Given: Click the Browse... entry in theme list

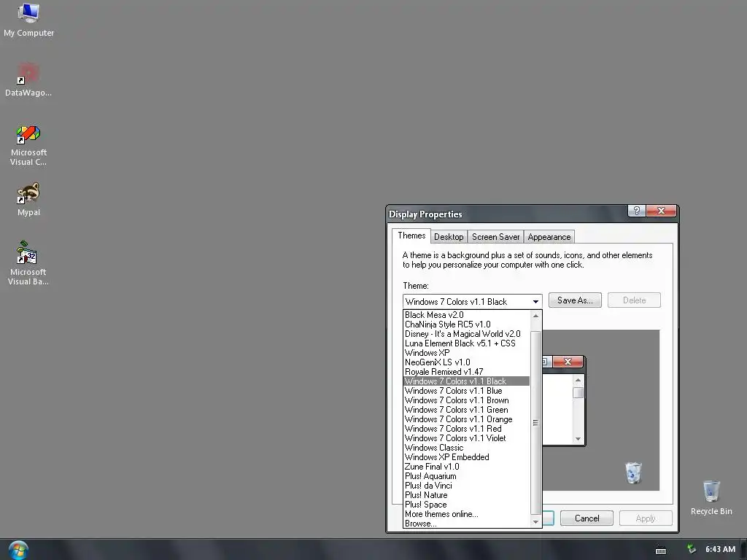Looking at the screenshot, I should pos(466,524).
